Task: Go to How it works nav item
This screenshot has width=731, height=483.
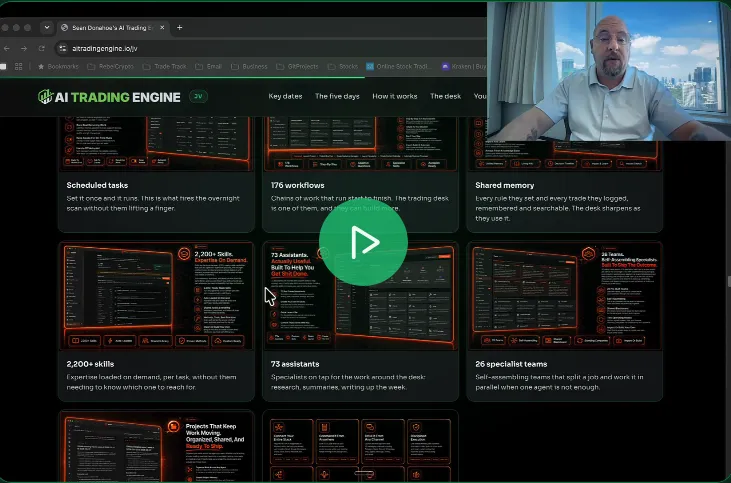Action: [x=394, y=96]
